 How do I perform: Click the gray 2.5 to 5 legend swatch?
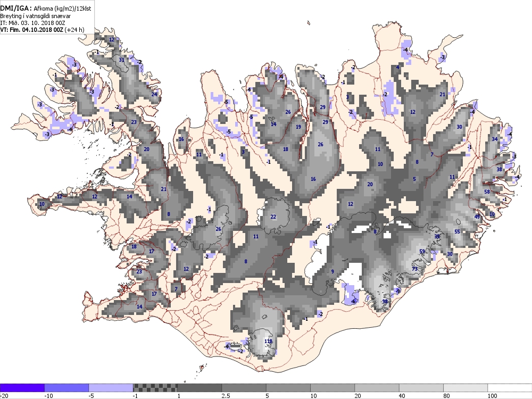(x=244, y=388)
